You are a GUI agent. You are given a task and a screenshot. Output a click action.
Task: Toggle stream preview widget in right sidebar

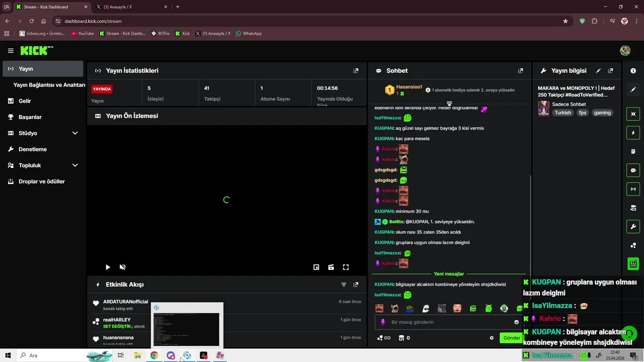pyautogui.click(x=633, y=114)
